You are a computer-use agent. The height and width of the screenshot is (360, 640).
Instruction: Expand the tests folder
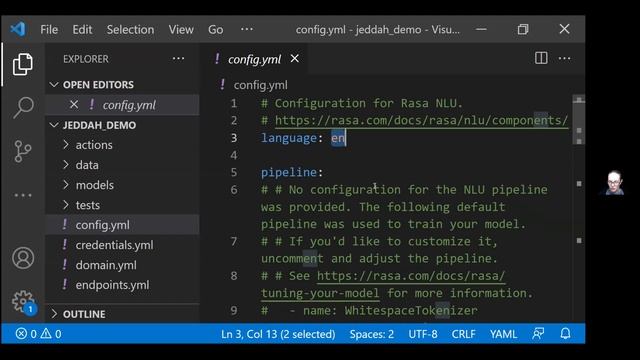coord(88,205)
